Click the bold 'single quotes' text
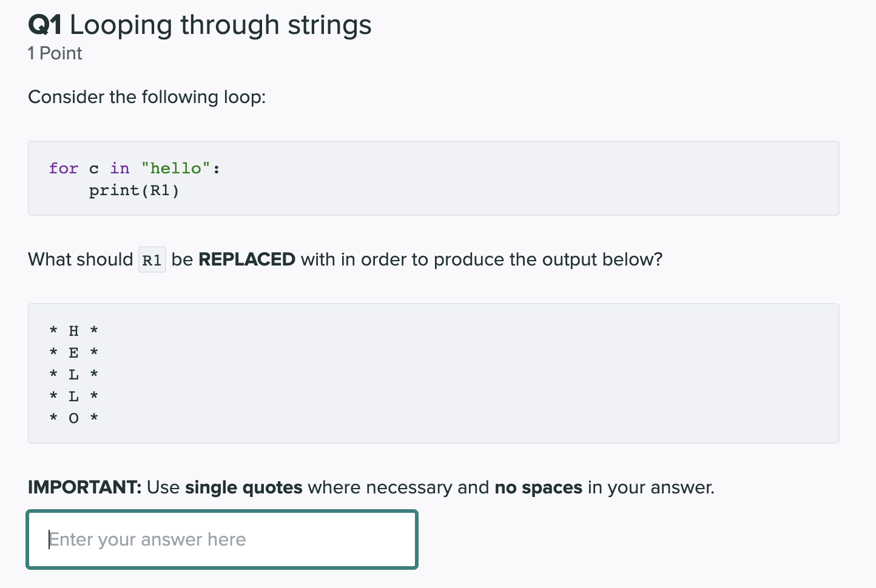This screenshot has height=588, width=876. point(243,487)
